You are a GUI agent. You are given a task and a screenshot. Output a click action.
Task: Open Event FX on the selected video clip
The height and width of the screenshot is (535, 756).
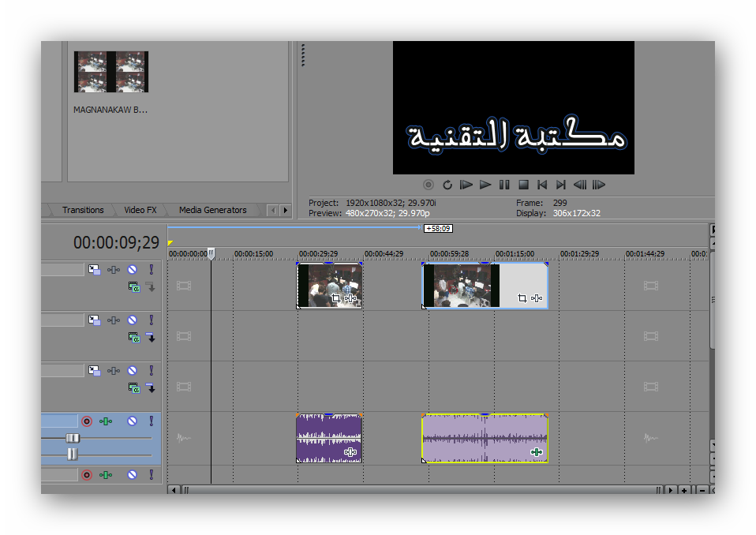(537, 298)
